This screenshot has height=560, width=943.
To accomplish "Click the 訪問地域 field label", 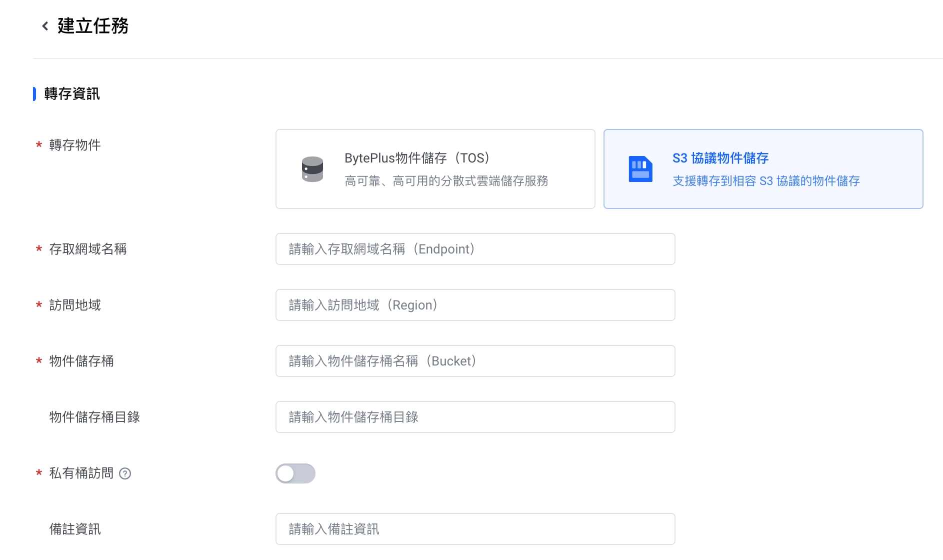I will tap(75, 305).
